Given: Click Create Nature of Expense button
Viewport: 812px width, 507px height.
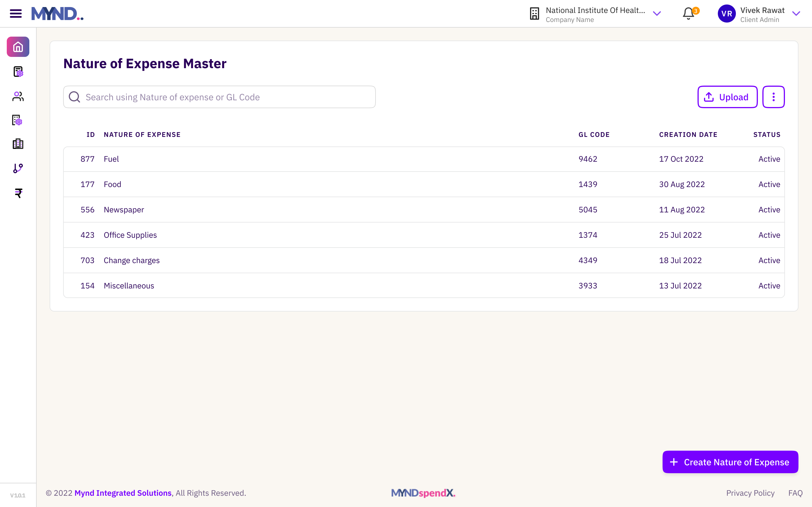Looking at the screenshot, I should (730, 462).
